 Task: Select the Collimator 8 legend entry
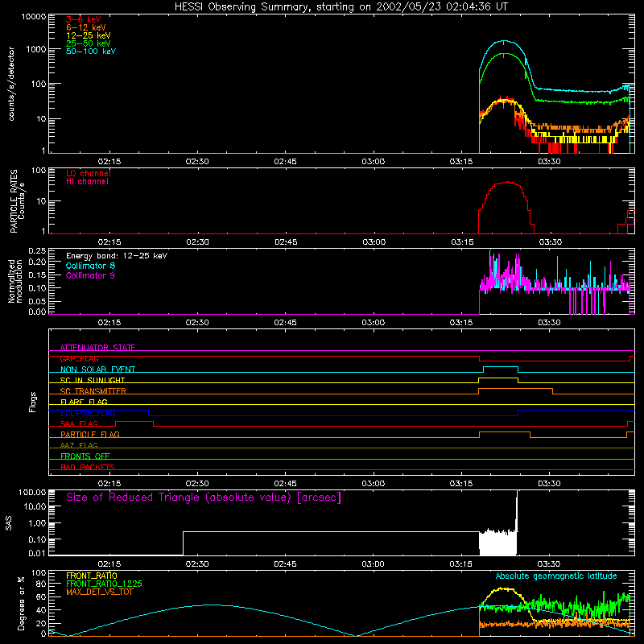90,266
